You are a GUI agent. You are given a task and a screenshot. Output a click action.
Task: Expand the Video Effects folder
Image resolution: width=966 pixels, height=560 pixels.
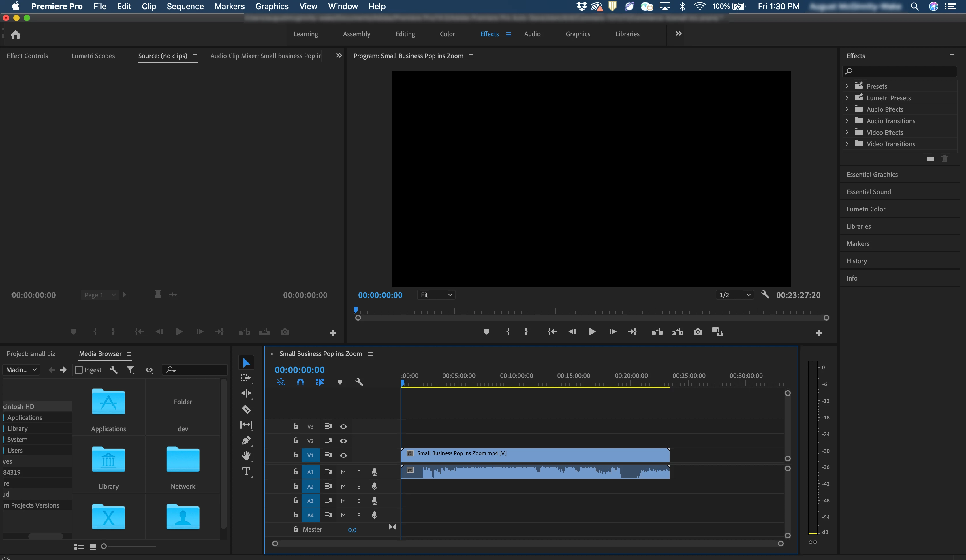click(847, 133)
